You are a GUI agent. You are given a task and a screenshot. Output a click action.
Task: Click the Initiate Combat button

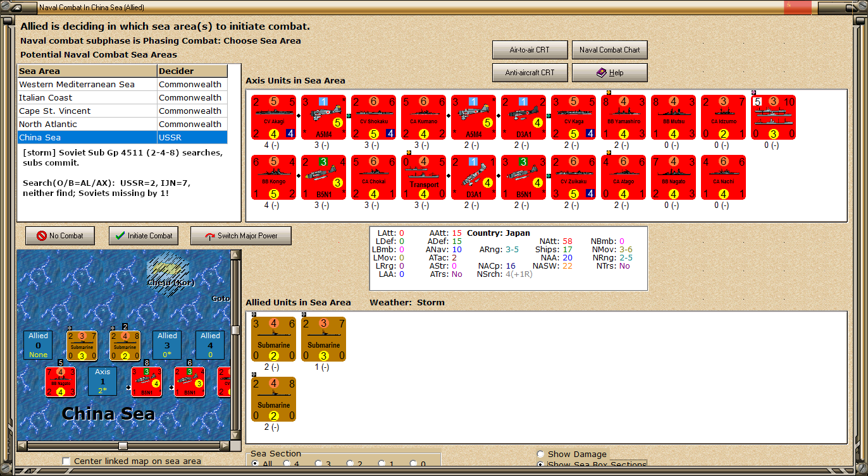coord(144,236)
